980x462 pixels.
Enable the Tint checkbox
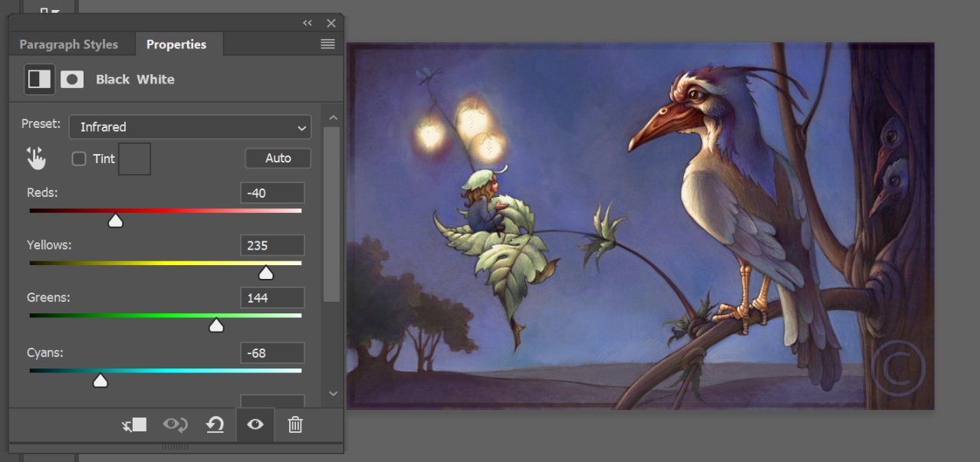coord(79,159)
